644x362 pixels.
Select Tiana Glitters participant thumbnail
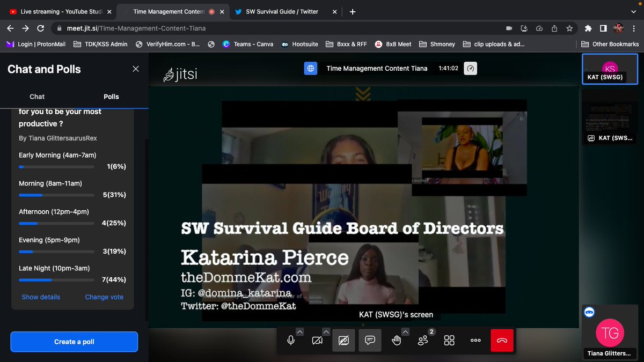point(610,332)
